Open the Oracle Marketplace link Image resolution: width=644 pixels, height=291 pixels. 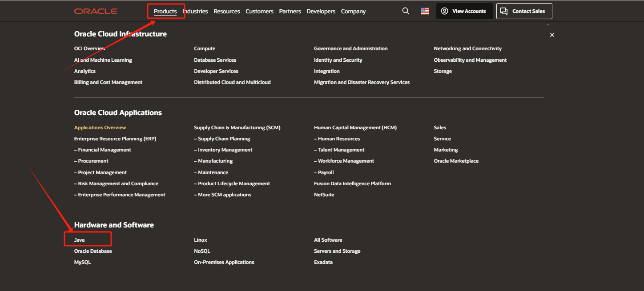click(456, 161)
